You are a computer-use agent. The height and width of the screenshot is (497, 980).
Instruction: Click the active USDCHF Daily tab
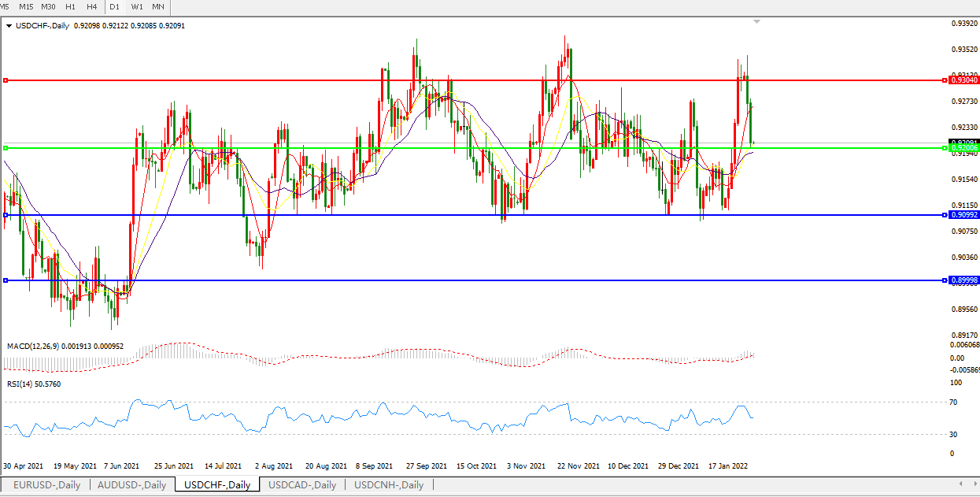click(217, 485)
